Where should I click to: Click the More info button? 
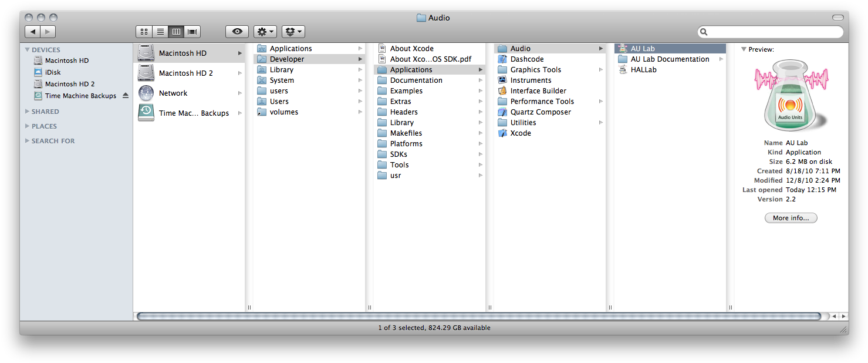791,217
